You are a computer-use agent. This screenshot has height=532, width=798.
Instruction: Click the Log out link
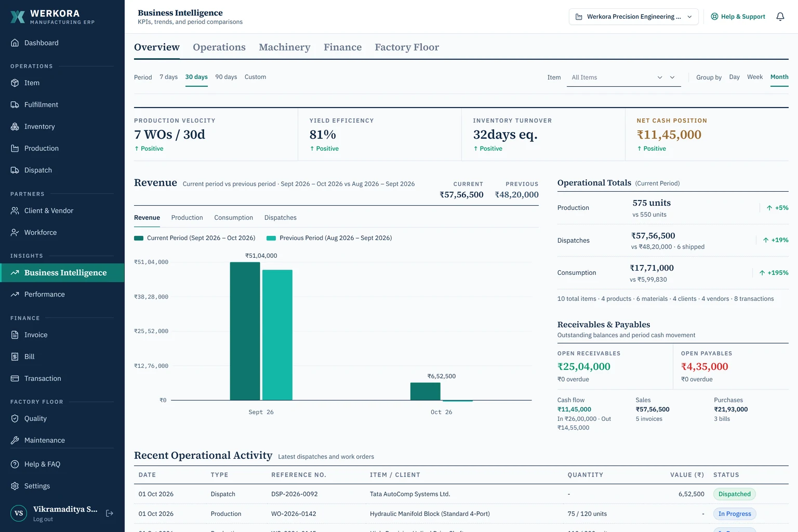click(x=43, y=519)
